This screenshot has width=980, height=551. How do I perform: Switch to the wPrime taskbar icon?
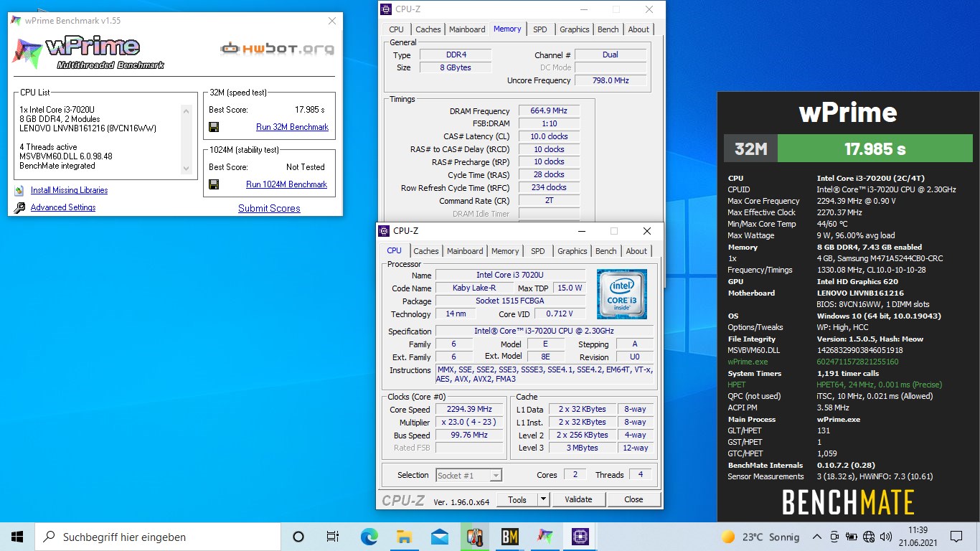545,537
